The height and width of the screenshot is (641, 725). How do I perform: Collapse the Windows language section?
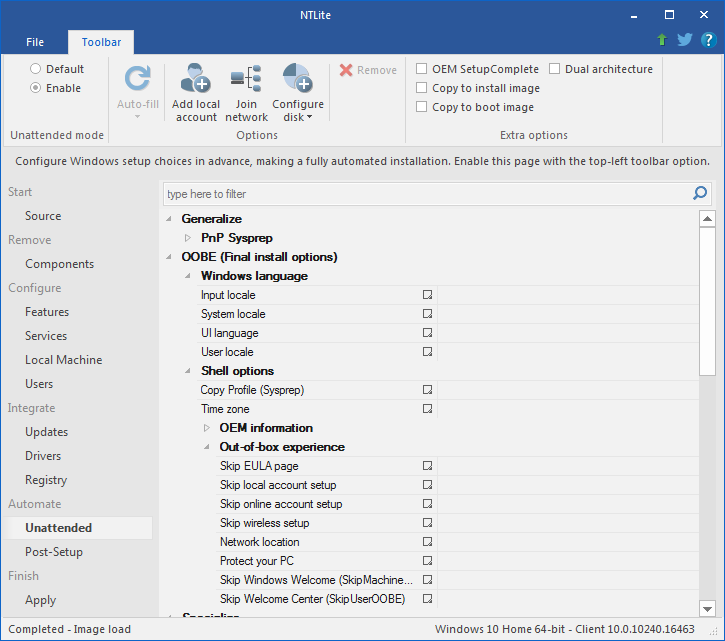point(188,276)
